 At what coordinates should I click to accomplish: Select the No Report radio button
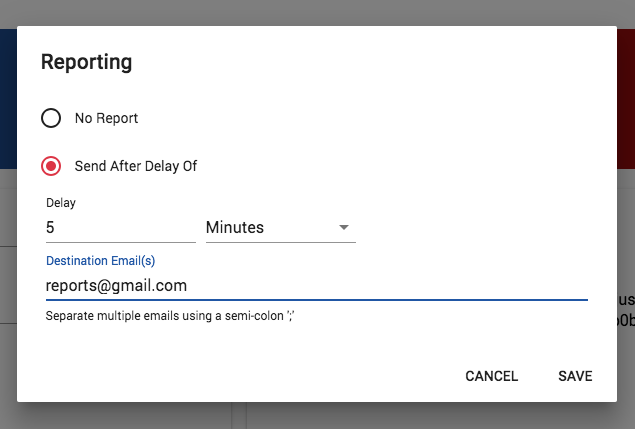click(x=51, y=118)
